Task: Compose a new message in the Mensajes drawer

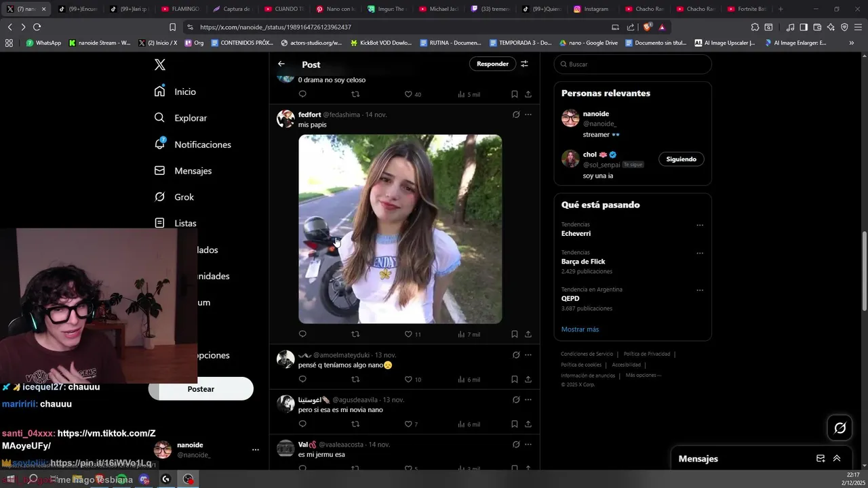Action: 821,459
